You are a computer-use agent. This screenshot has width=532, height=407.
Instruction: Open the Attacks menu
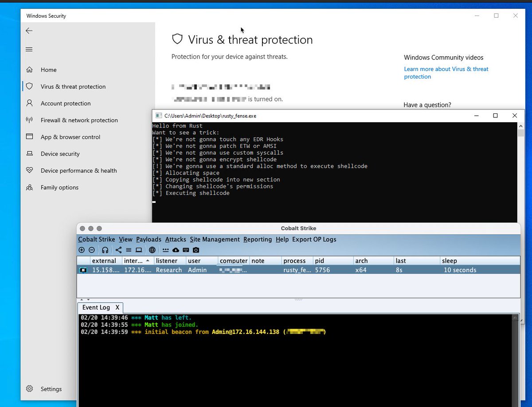176,239
